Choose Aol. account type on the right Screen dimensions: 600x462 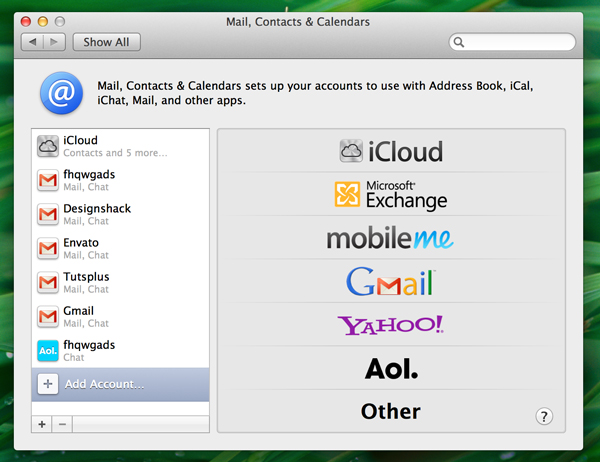click(391, 369)
